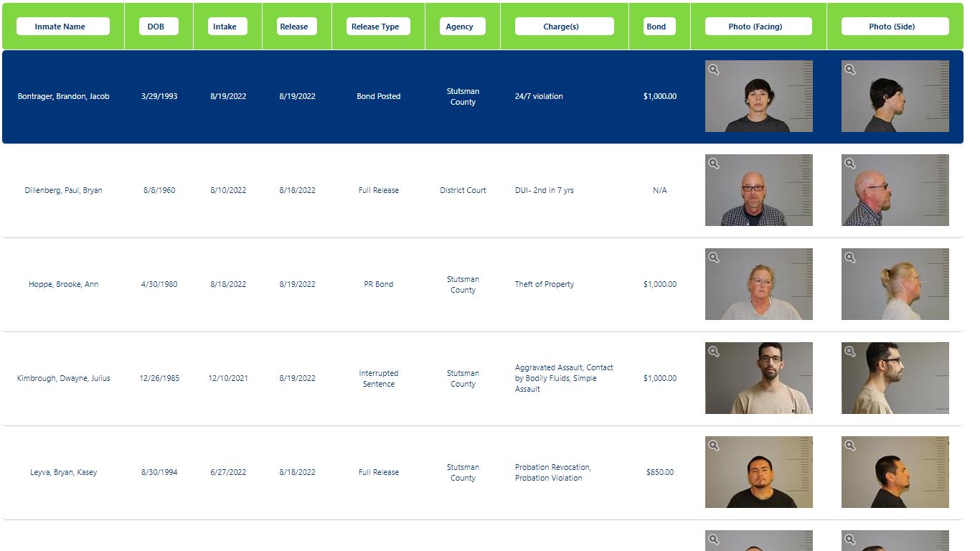The height and width of the screenshot is (551, 980).
Task: Sort table by Inmate Name header
Action: pos(63,27)
